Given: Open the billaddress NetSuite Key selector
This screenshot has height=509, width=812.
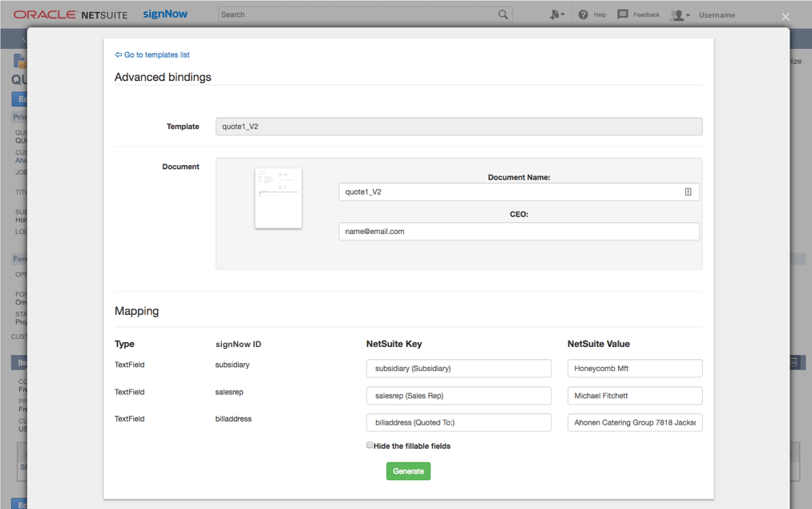Looking at the screenshot, I should pos(459,422).
